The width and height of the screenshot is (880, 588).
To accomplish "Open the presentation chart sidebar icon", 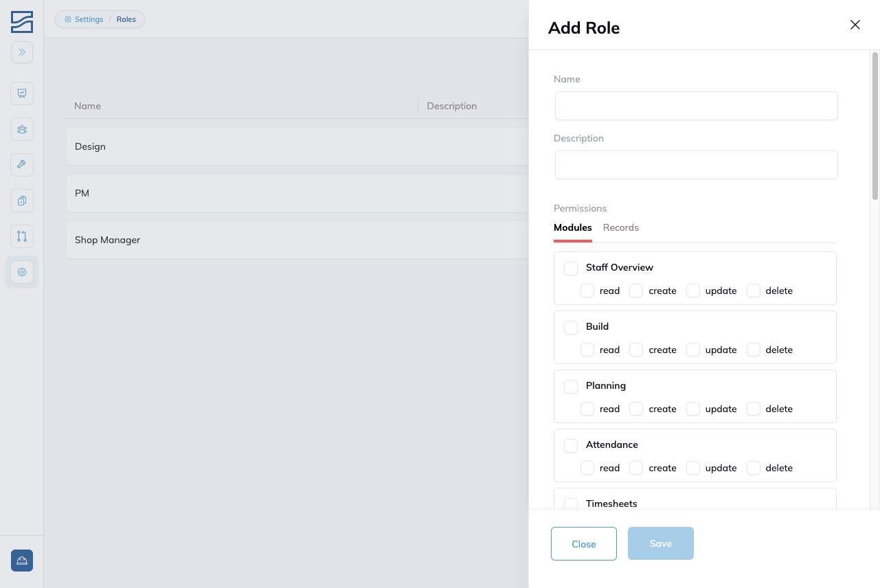I will tap(22, 93).
